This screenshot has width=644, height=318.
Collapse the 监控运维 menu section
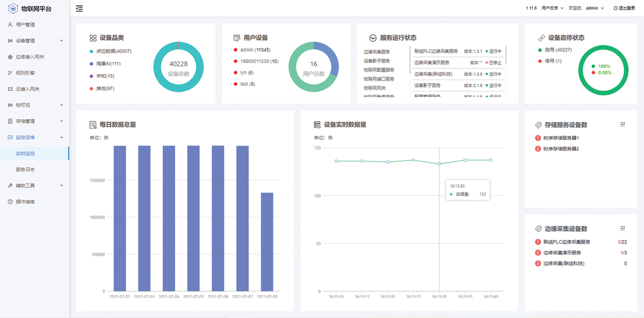pos(35,137)
